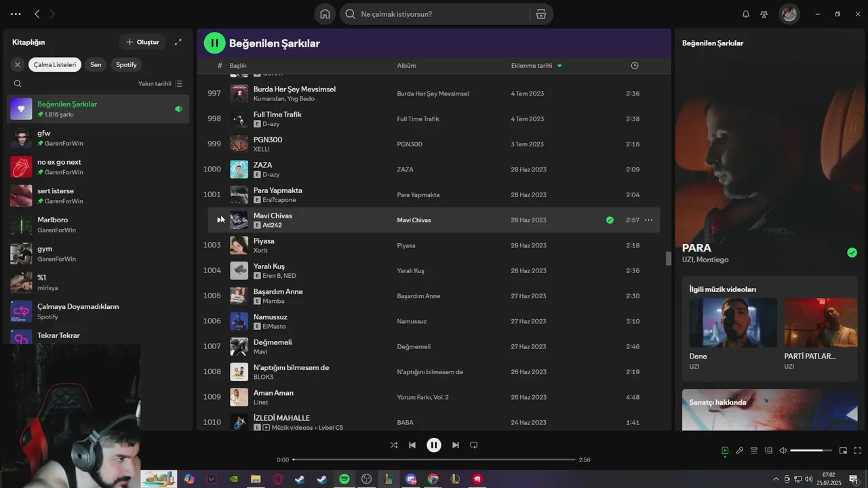
Task: Open OBS Studio from the taskbar
Action: click(x=367, y=479)
